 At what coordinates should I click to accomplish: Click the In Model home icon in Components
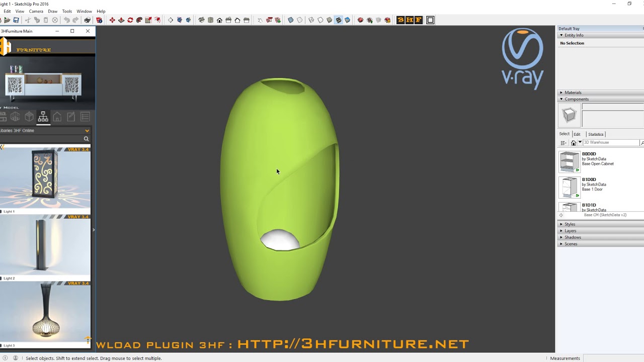click(x=573, y=143)
